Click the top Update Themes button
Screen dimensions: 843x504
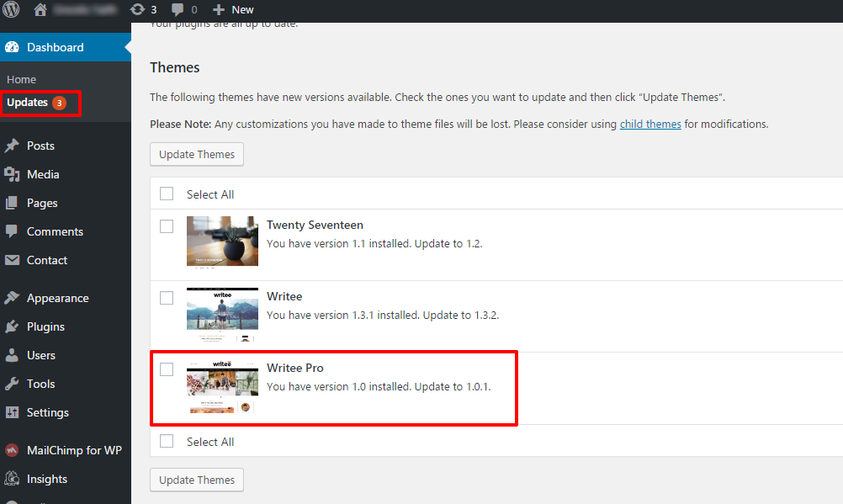tap(197, 154)
